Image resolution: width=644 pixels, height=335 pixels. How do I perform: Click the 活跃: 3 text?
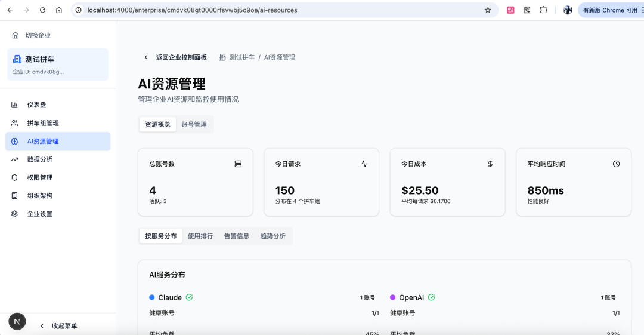click(x=158, y=201)
